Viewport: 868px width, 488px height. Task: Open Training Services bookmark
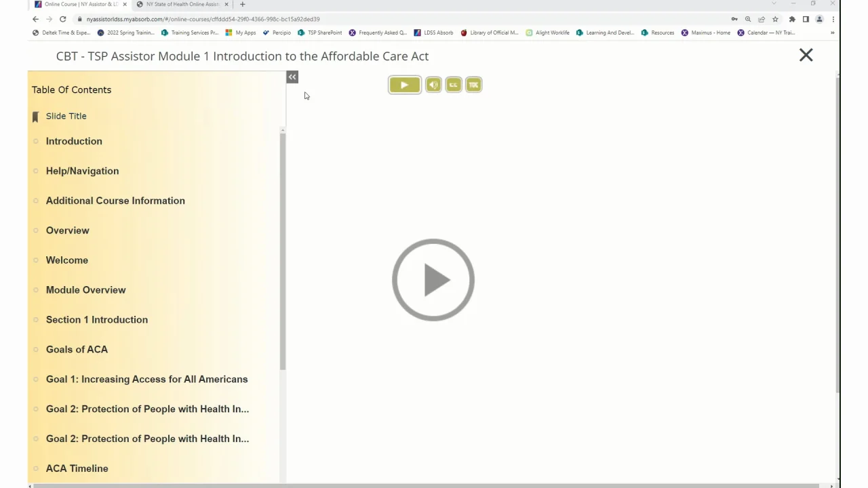(190, 33)
